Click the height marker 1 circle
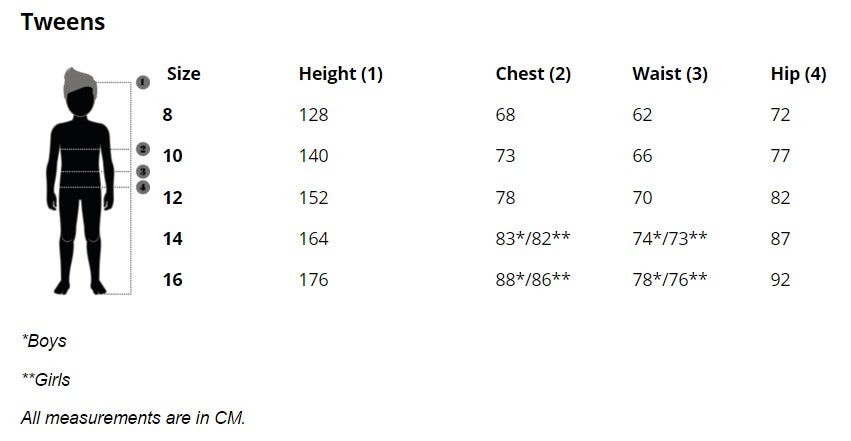 (143, 82)
